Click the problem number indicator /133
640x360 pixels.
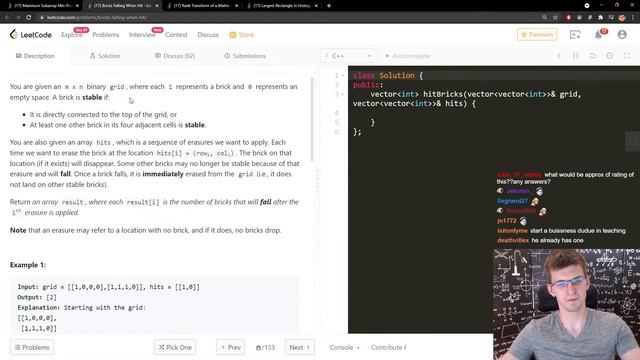click(x=265, y=347)
